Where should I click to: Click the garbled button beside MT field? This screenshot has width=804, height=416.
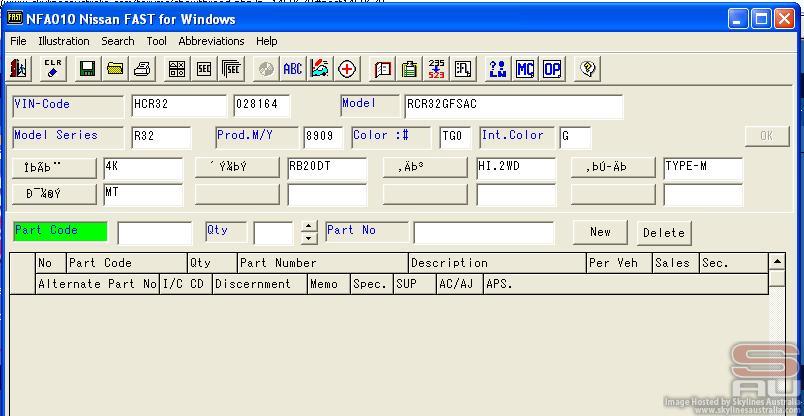54,194
